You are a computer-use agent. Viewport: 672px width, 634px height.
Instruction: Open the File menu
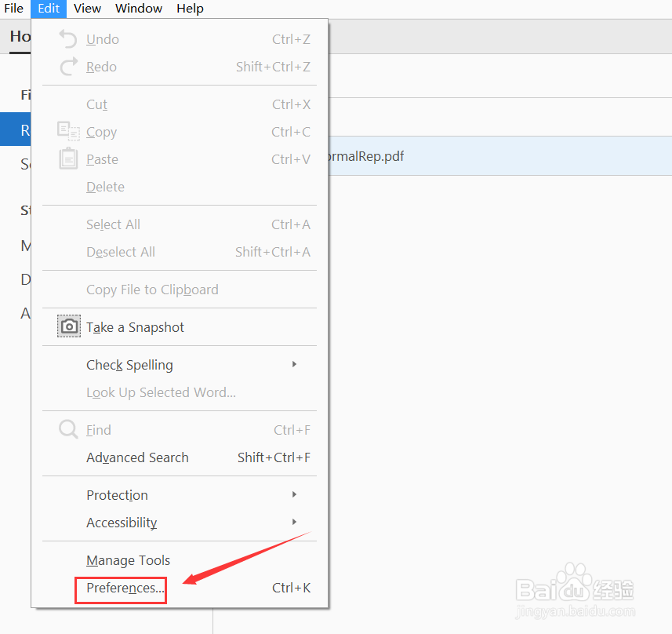click(13, 9)
